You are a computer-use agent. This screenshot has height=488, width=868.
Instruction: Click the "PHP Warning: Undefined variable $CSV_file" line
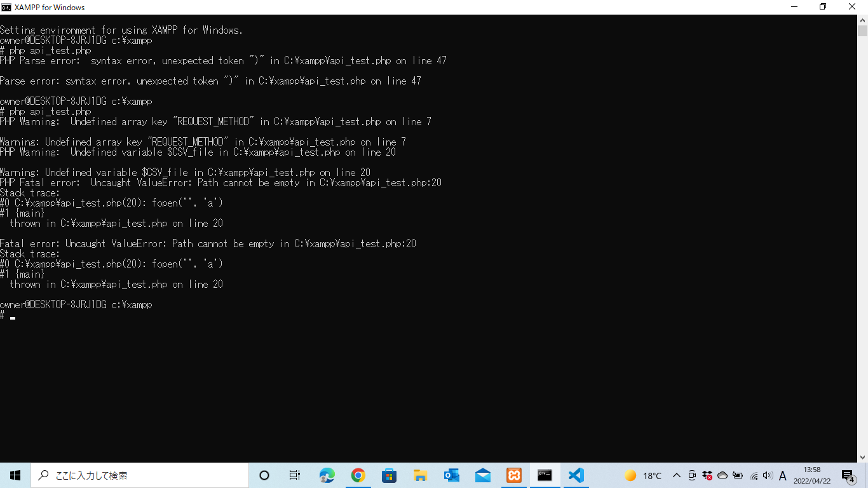click(198, 152)
